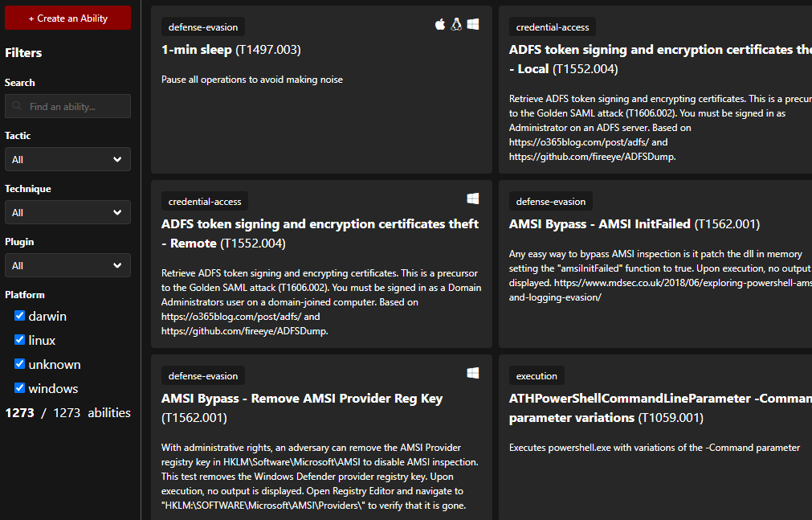Click the Linux penguin icon on 1-min sleep card
Viewport: 812px width, 520px height.
[456, 24]
